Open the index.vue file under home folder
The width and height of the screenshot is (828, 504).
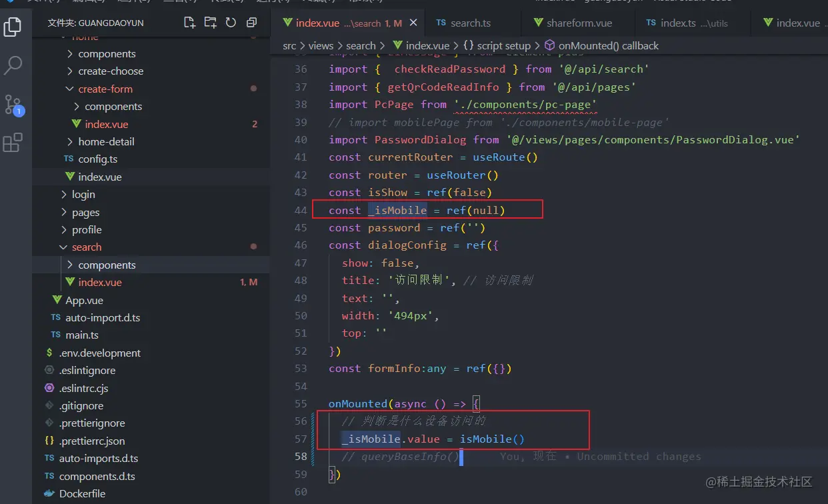pyautogui.click(x=99, y=177)
